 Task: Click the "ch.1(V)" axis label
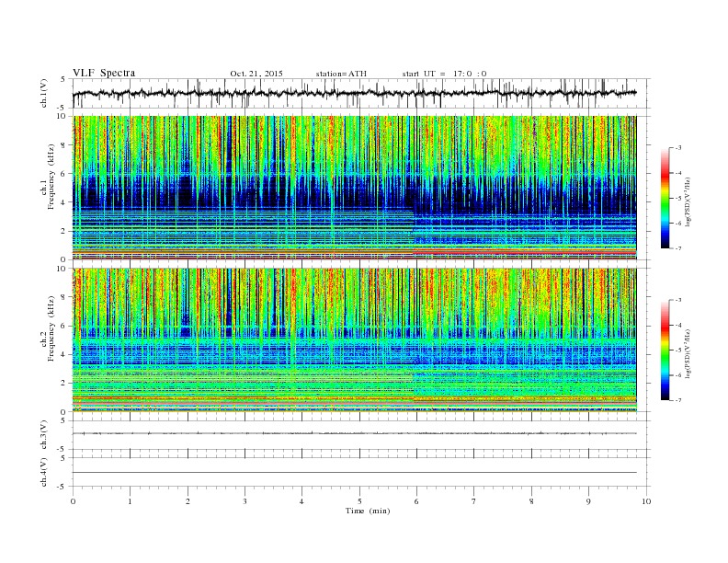[x=44, y=93]
